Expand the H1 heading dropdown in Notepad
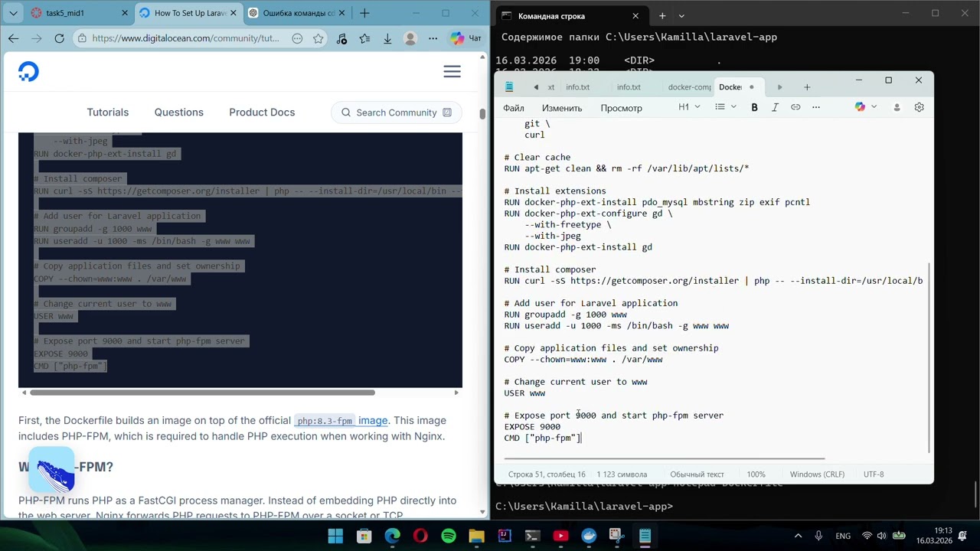The height and width of the screenshot is (551, 980). [x=689, y=107]
